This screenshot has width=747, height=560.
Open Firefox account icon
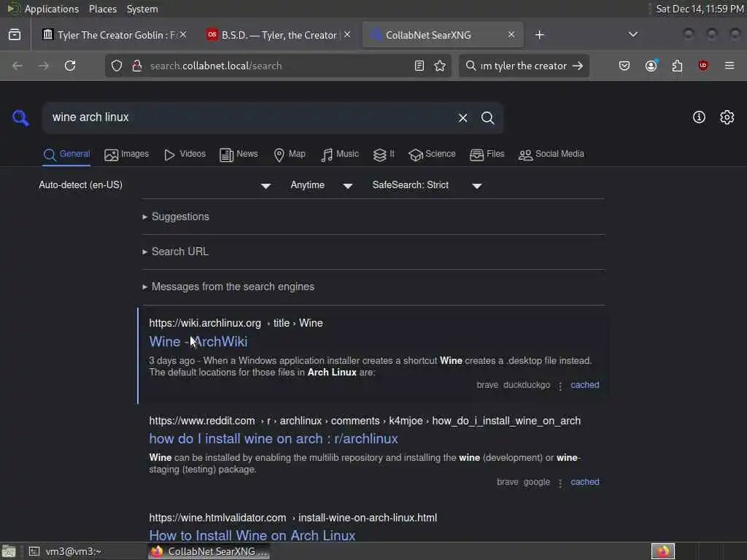[651, 66]
